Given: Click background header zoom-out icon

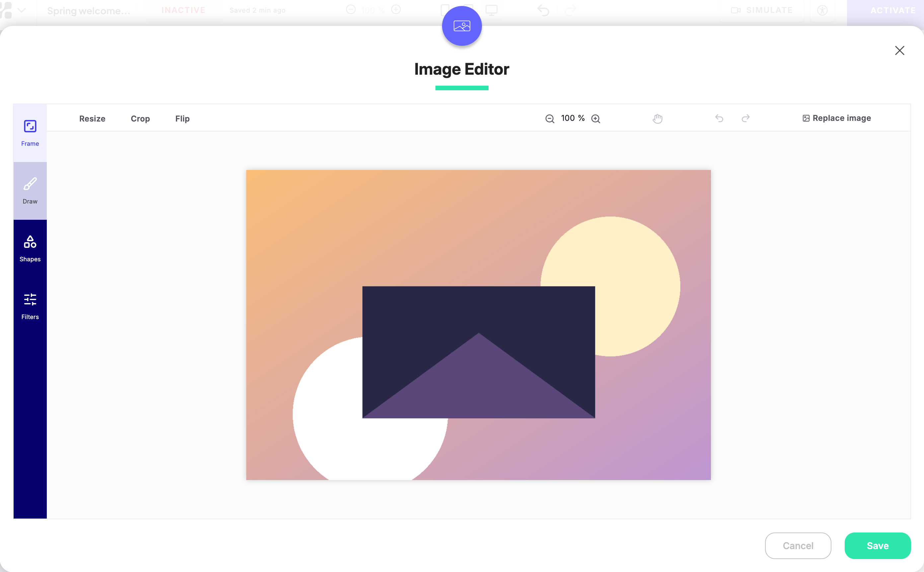Looking at the screenshot, I should [350, 9].
